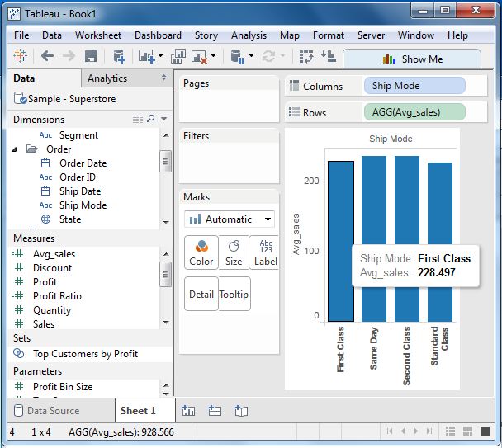The width and height of the screenshot is (502, 448).
Task: Click the Back arrow toolbar icon
Action: click(x=47, y=57)
